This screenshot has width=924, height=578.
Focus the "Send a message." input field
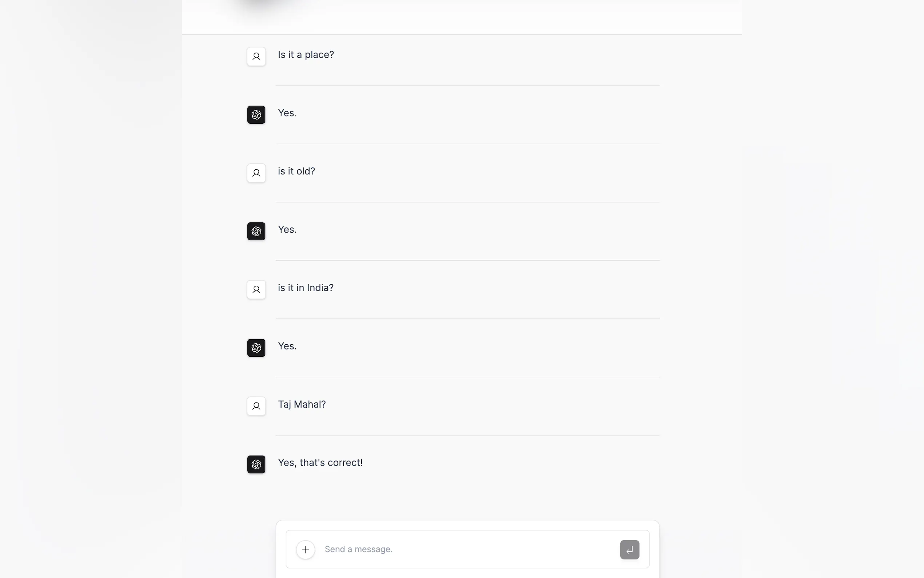tap(466, 549)
